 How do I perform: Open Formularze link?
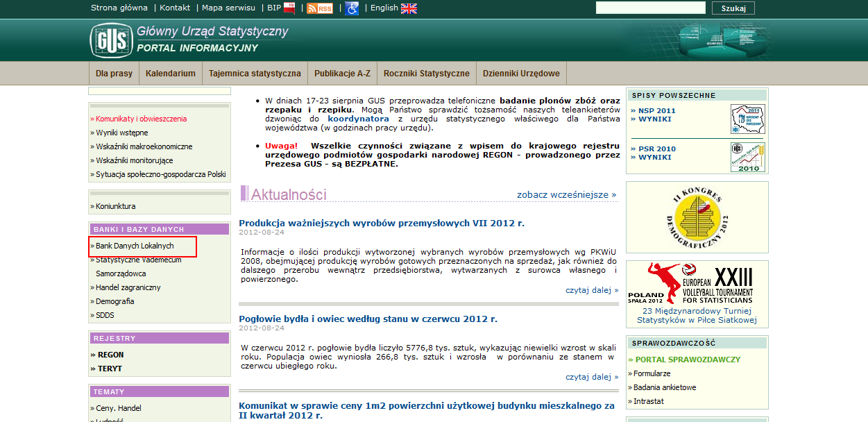coord(652,373)
